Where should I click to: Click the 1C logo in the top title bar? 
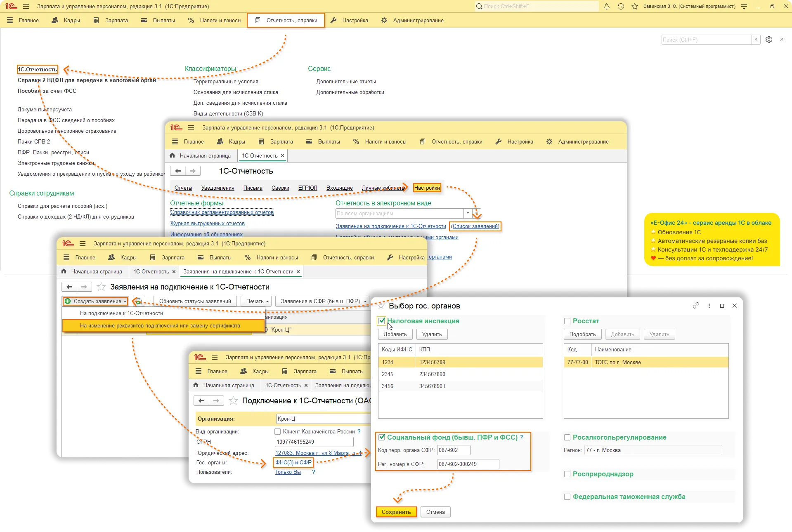(11, 6)
